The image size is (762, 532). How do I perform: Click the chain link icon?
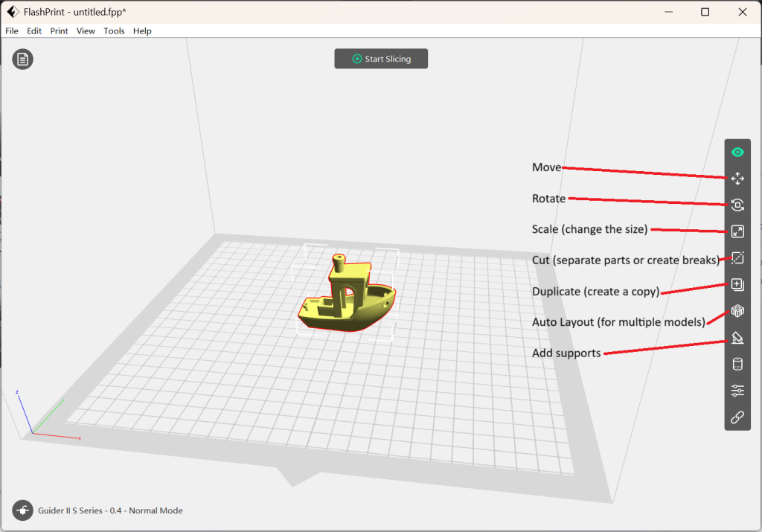coord(737,417)
